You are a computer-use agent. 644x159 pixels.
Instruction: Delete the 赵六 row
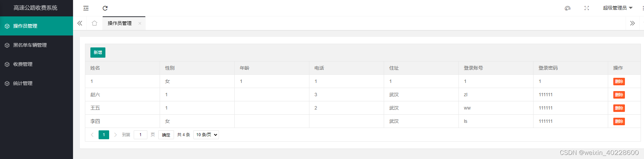tap(619, 95)
